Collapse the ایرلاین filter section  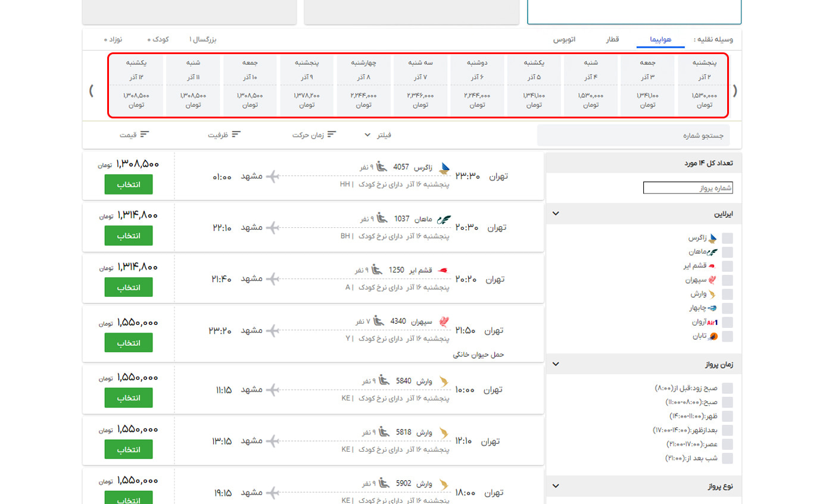pos(556,214)
